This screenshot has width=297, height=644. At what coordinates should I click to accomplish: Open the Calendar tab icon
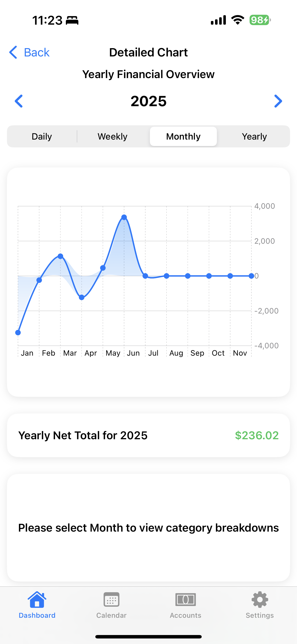111,600
